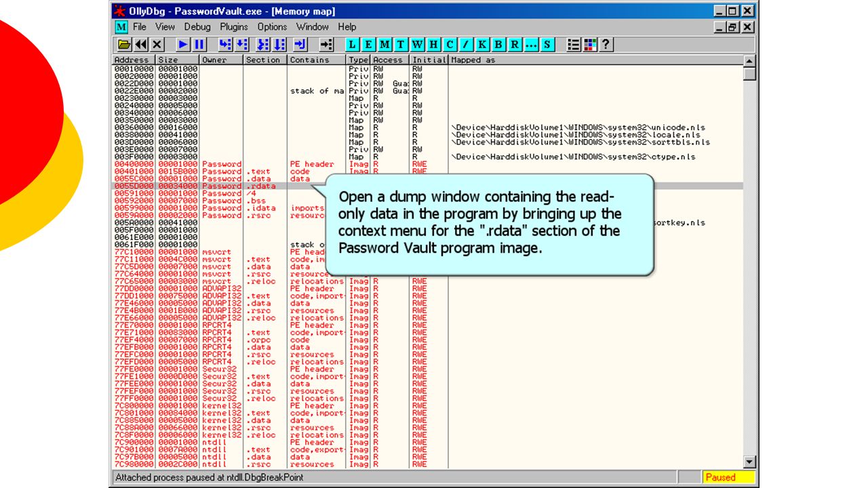Click the Open file folder icon
This screenshot has height=488, width=868.
click(125, 45)
